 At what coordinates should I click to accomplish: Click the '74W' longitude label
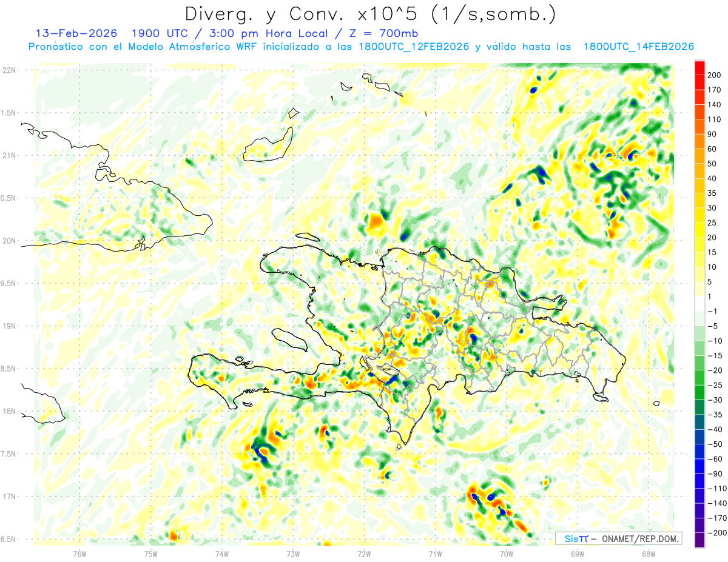[221, 554]
